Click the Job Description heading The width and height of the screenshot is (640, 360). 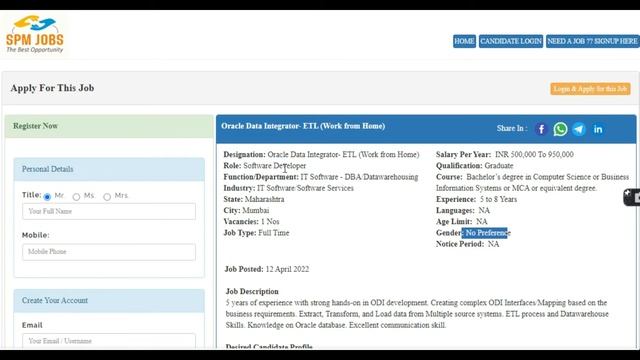252,291
